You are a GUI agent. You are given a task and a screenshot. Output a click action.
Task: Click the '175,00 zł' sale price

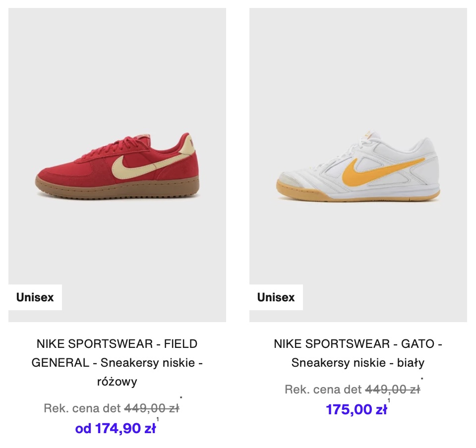pyautogui.click(x=357, y=409)
